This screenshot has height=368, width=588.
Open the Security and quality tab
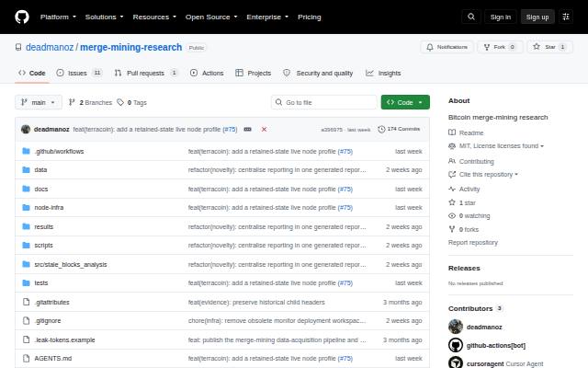[x=318, y=73]
